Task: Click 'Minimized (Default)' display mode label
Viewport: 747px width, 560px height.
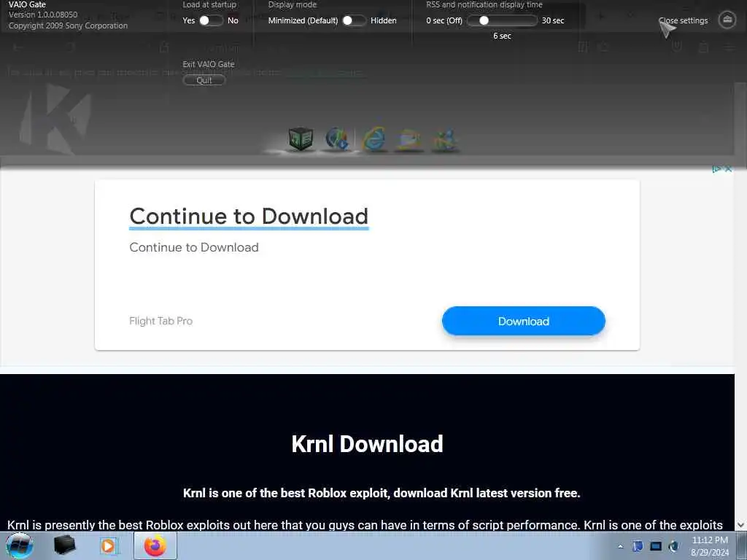Action: pyautogui.click(x=303, y=20)
